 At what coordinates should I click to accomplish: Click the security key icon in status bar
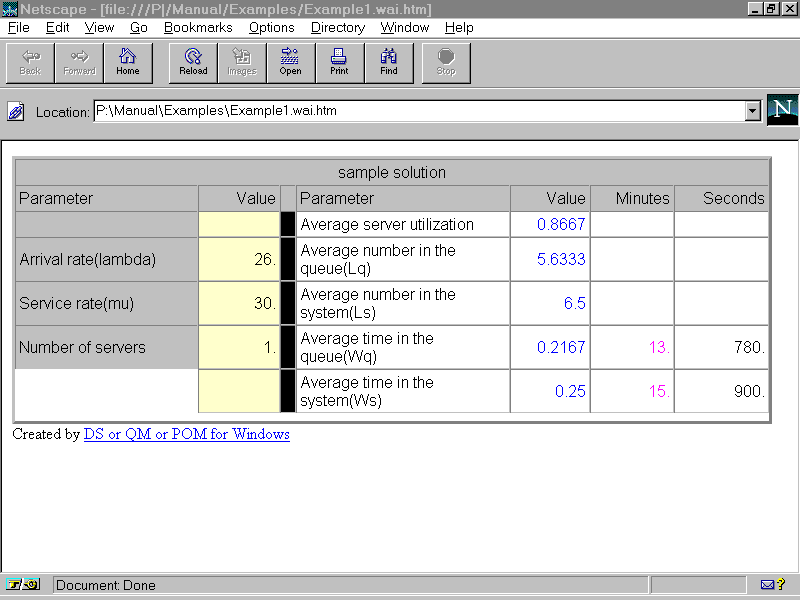pos(23,585)
